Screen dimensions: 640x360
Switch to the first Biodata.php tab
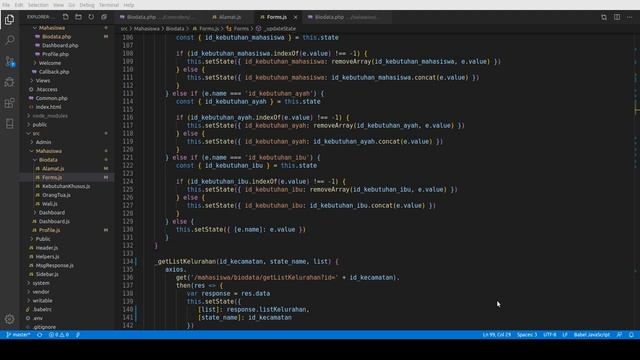click(161, 17)
